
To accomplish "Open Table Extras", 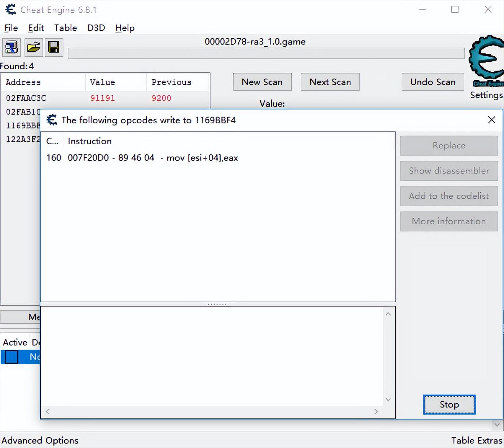I will (477, 440).
